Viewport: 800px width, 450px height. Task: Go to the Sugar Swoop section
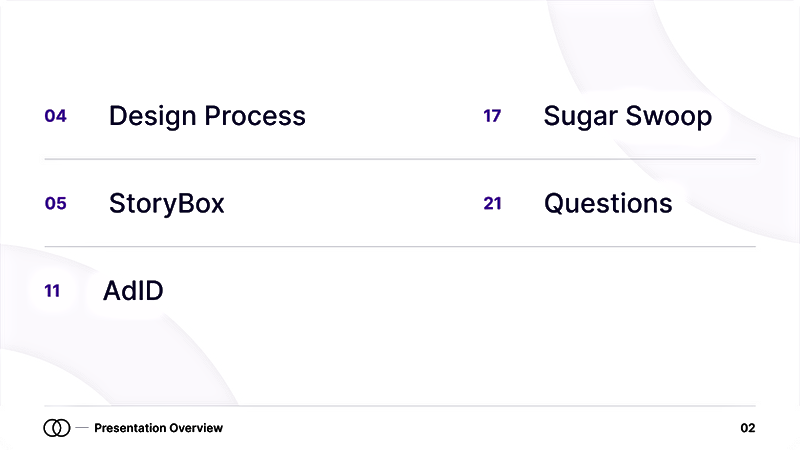(627, 116)
